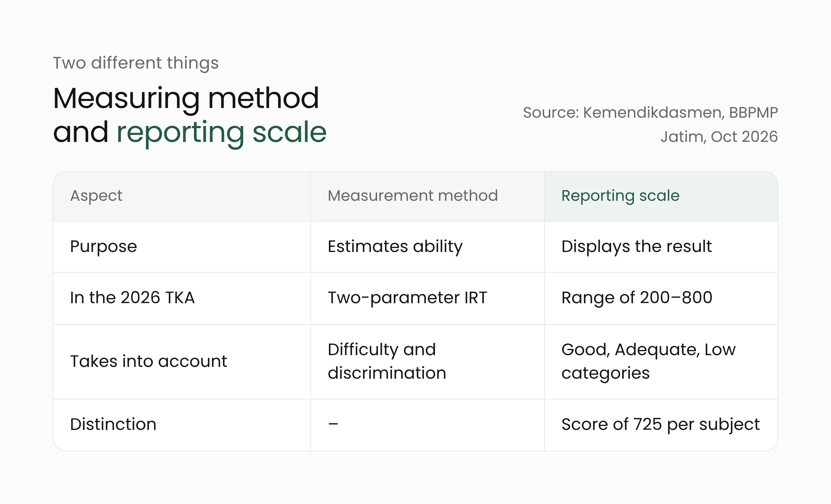Click the 'Source: Kemendikdasmen, BBPMP' text
Viewport: 831px width, 504px height.
(650, 112)
